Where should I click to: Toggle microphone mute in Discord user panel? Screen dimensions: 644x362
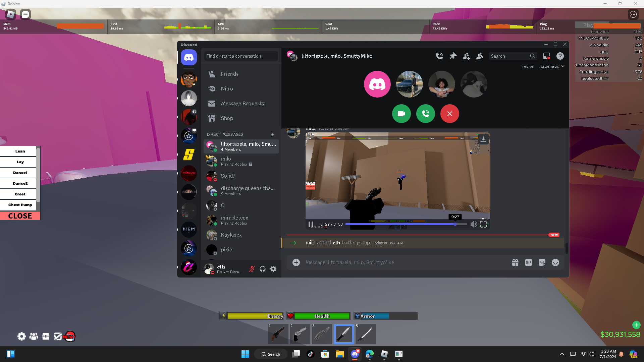(252, 269)
